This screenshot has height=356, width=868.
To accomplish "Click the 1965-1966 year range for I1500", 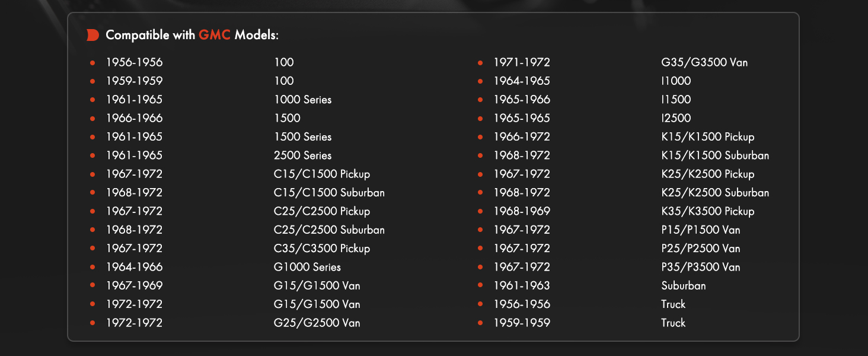I will tap(522, 100).
